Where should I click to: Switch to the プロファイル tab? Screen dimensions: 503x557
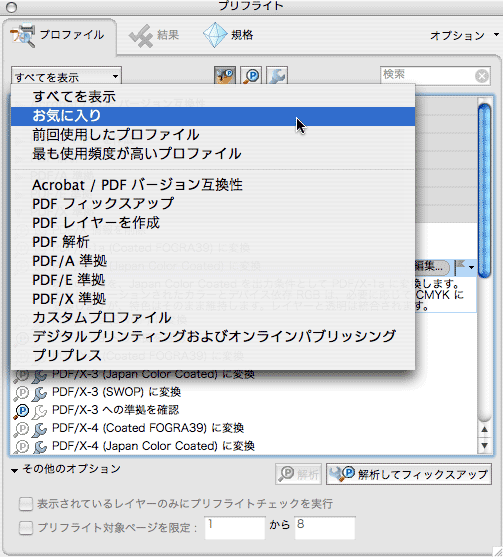pos(59,36)
